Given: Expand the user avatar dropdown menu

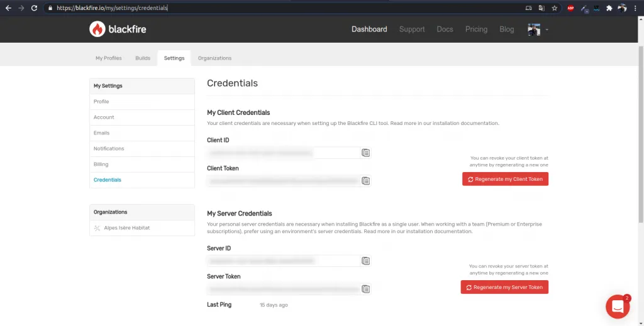Looking at the screenshot, I should [538, 30].
